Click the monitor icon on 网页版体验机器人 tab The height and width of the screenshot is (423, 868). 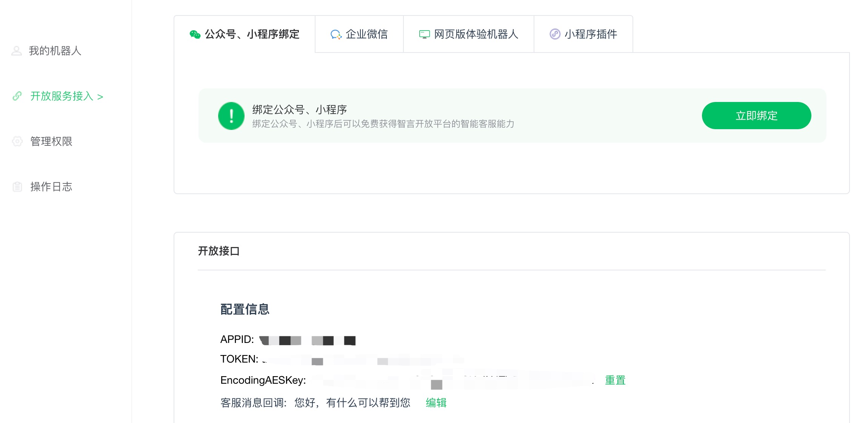click(424, 34)
